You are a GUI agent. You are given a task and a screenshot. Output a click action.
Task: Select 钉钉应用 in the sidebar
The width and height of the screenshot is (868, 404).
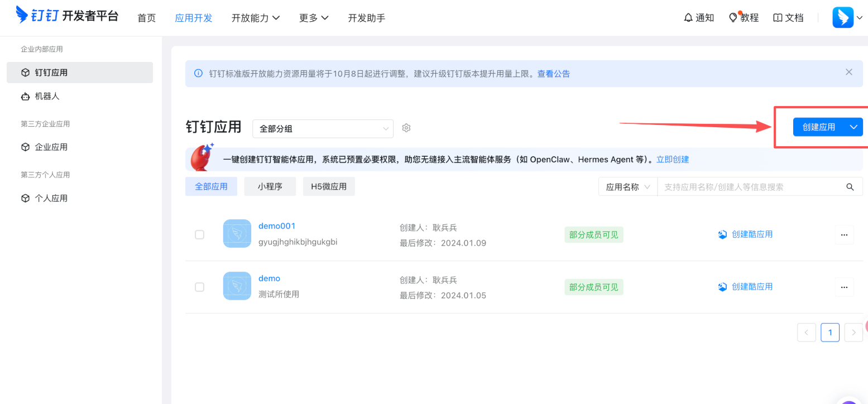pos(80,73)
